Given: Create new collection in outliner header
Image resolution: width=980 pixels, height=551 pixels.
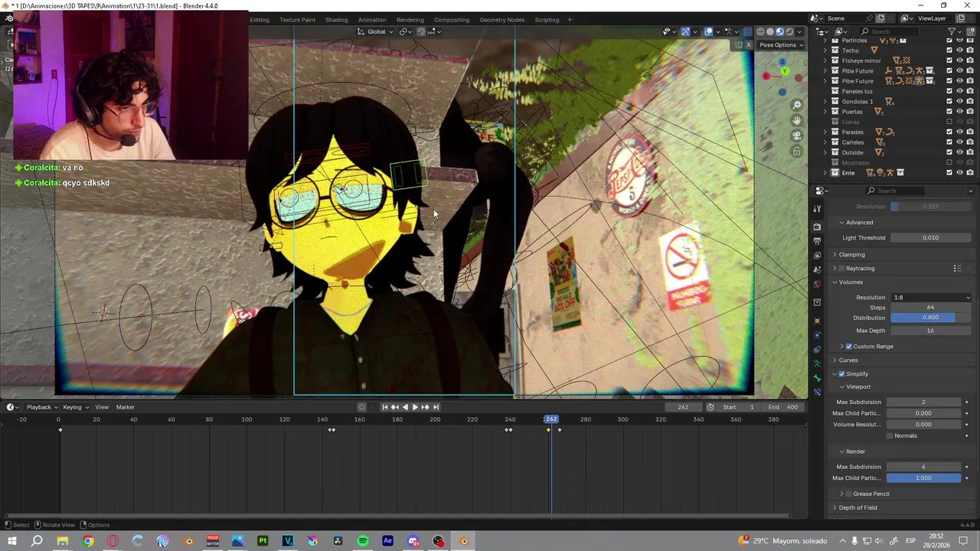Looking at the screenshot, I should (970, 31).
